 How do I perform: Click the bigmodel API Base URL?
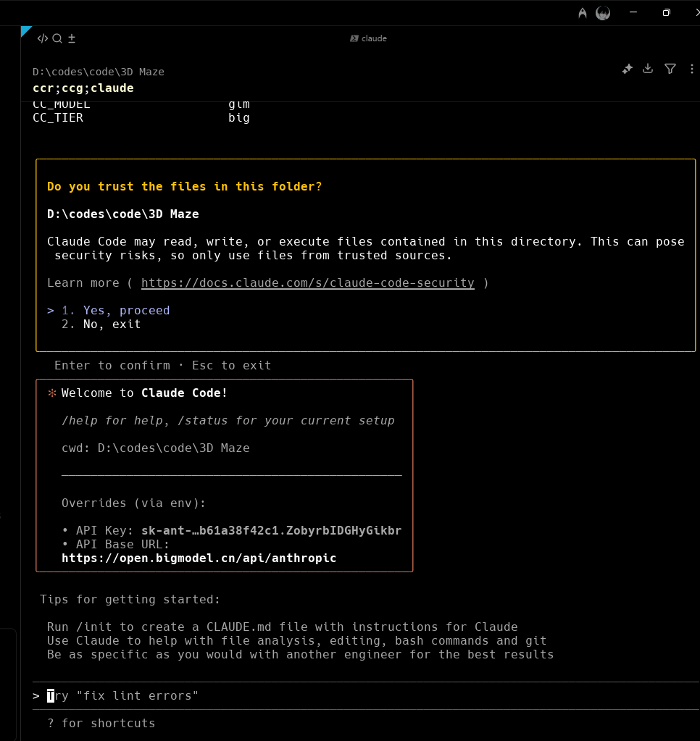pyautogui.click(x=199, y=558)
